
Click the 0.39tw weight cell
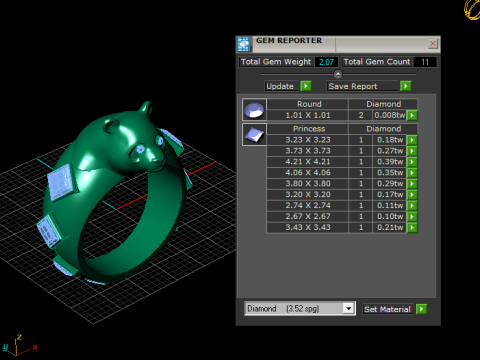point(389,162)
